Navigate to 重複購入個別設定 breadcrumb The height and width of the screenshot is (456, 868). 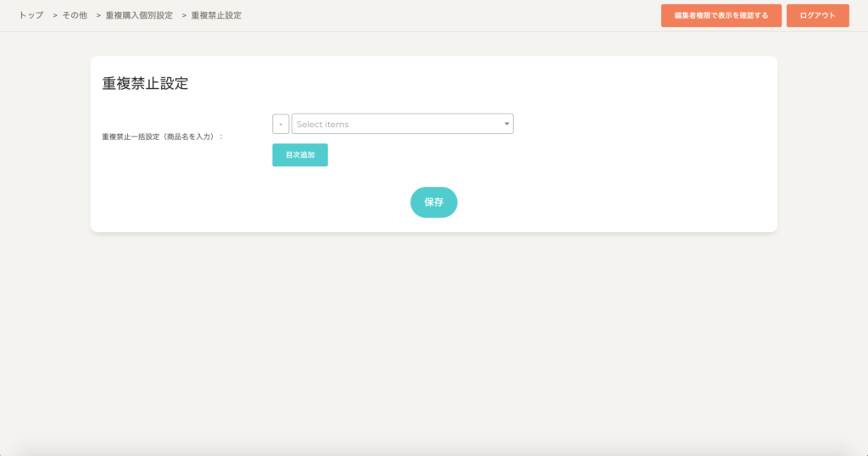click(x=139, y=15)
